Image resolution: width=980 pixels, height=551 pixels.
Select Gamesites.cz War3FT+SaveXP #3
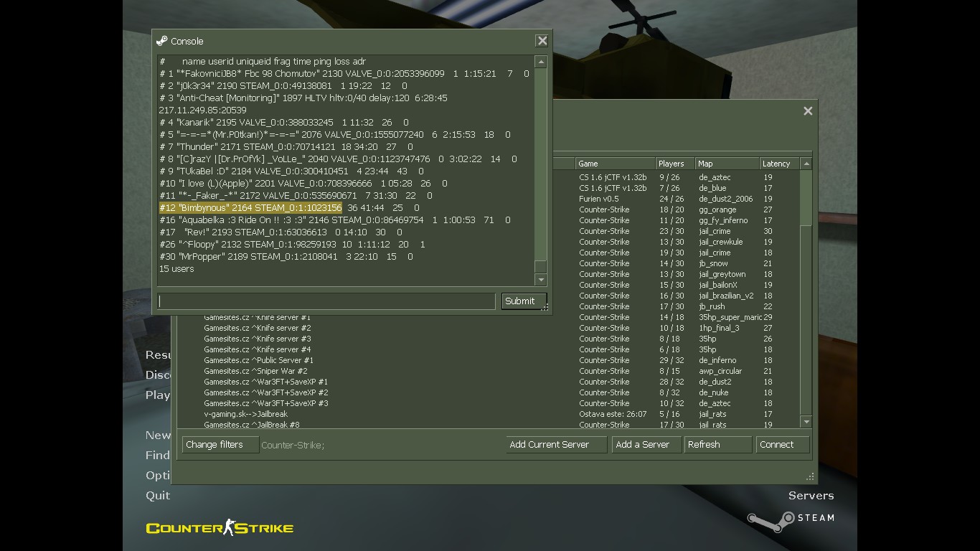[266, 403]
